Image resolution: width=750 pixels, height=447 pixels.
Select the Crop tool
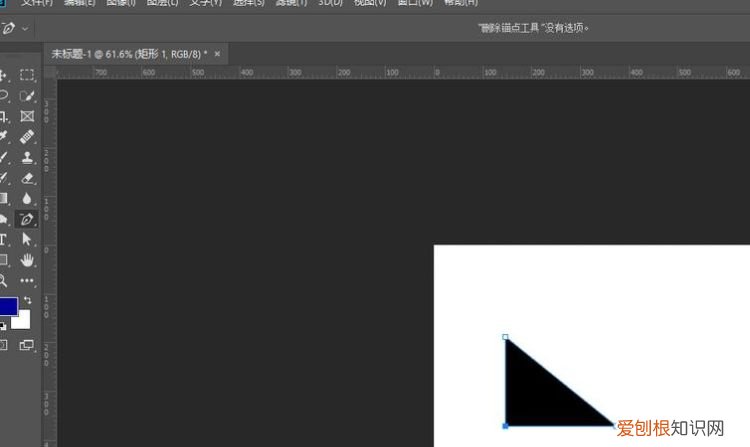tap(3, 116)
